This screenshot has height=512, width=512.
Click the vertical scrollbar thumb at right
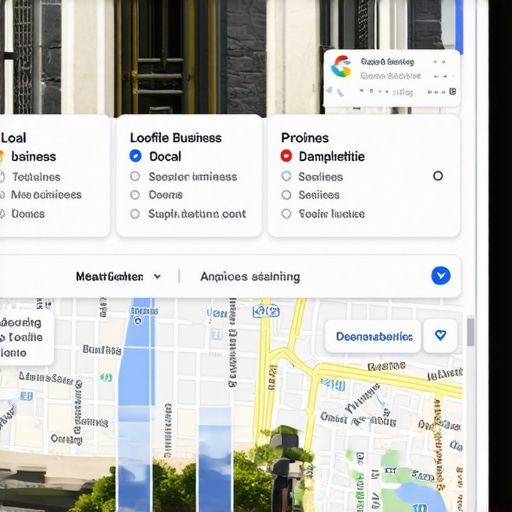[x=470, y=332]
